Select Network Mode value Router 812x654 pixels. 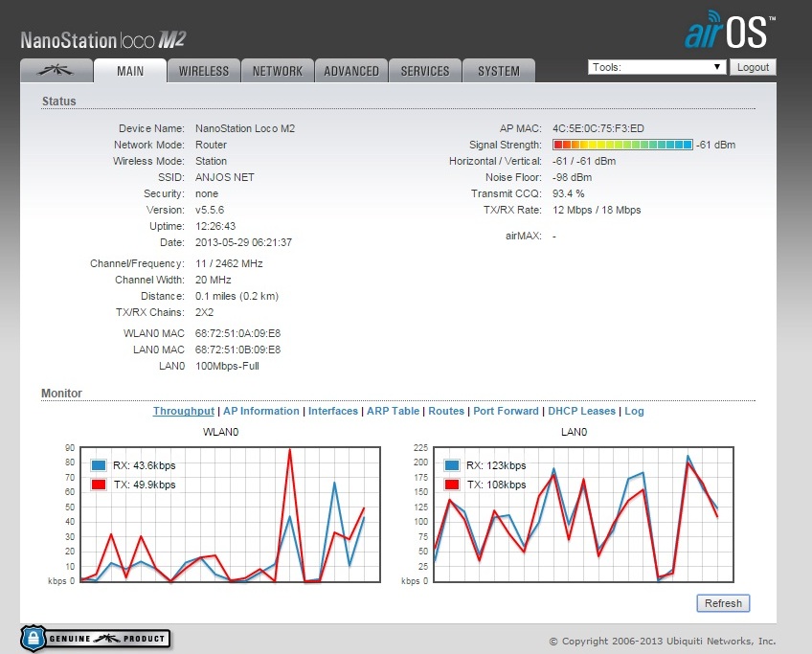point(211,145)
